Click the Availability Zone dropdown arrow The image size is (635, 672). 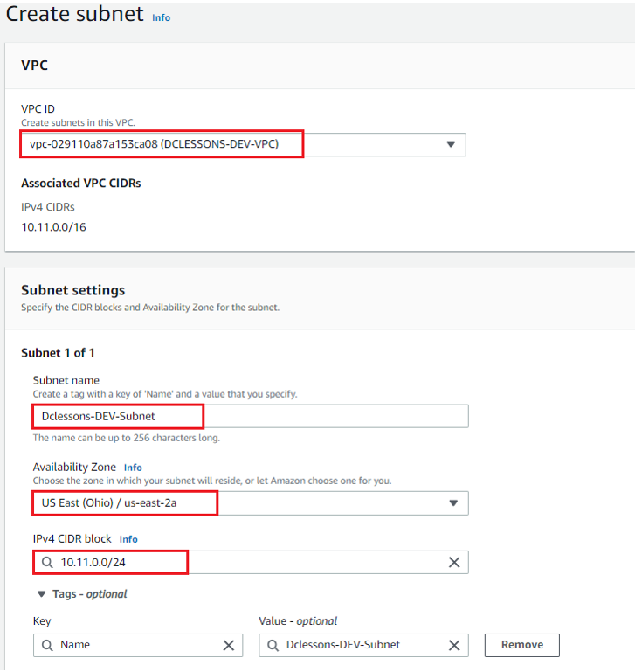(x=453, y=503)
